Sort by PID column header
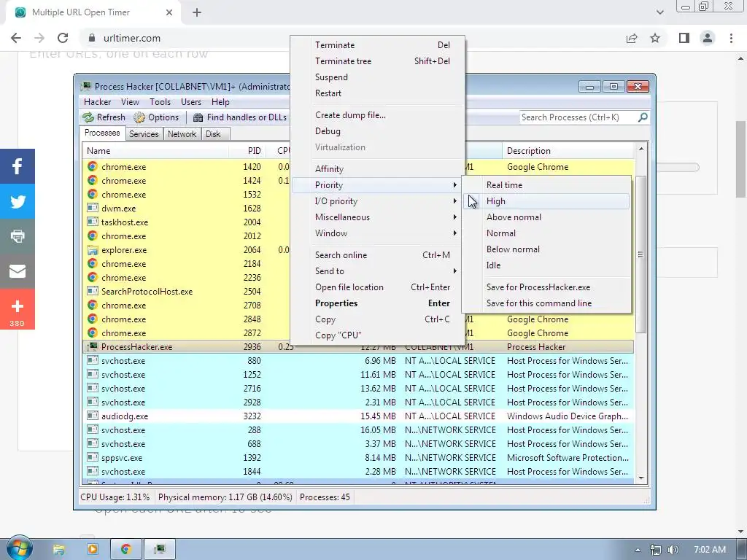 (247, 151)
